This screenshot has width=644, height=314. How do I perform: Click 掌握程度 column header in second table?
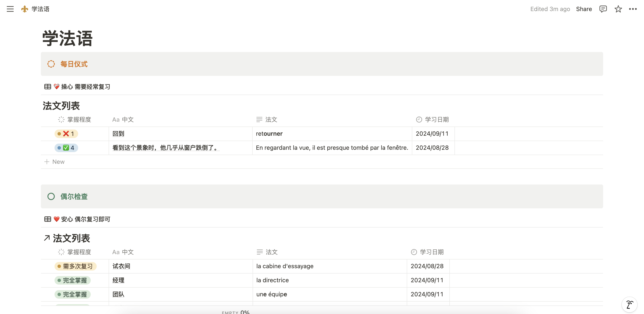(x=75, y=252)
